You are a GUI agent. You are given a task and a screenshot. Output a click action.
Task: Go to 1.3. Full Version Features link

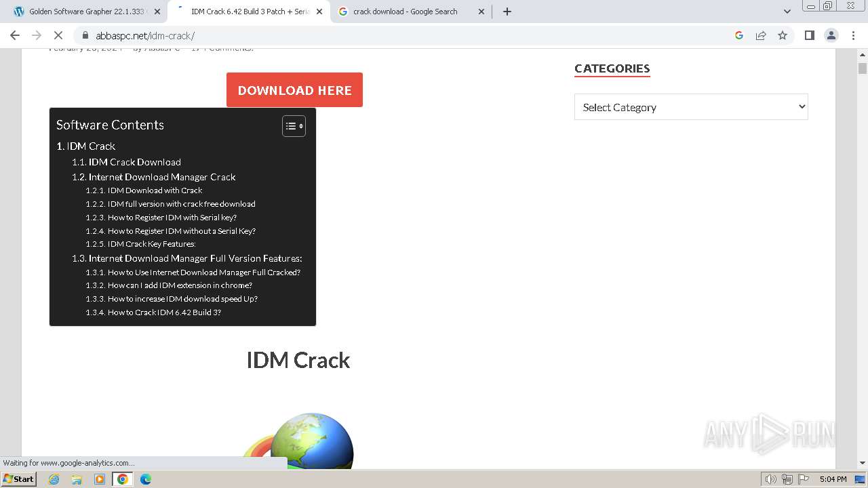tap(187, 258)
